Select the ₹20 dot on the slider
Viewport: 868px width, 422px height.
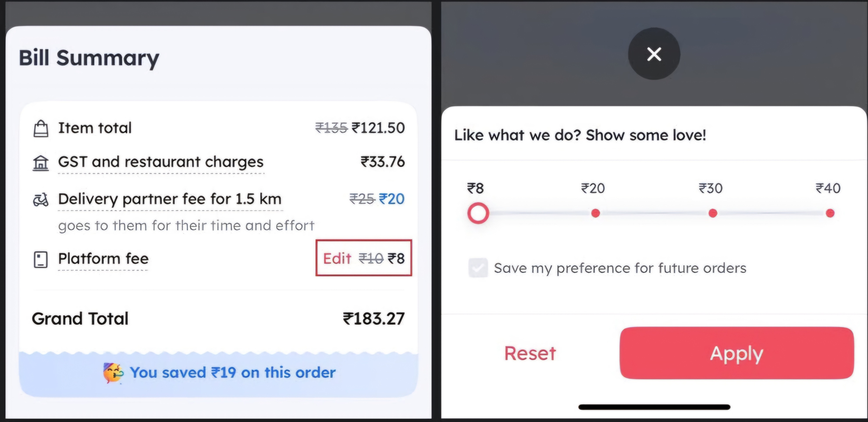click(595, 213)
